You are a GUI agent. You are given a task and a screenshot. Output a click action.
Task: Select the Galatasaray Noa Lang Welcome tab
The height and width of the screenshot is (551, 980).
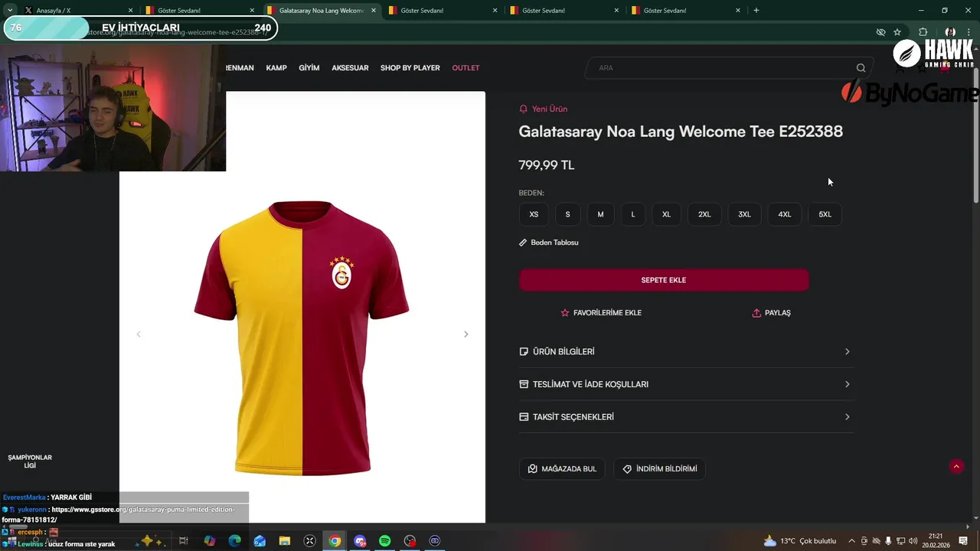(322, 11)
